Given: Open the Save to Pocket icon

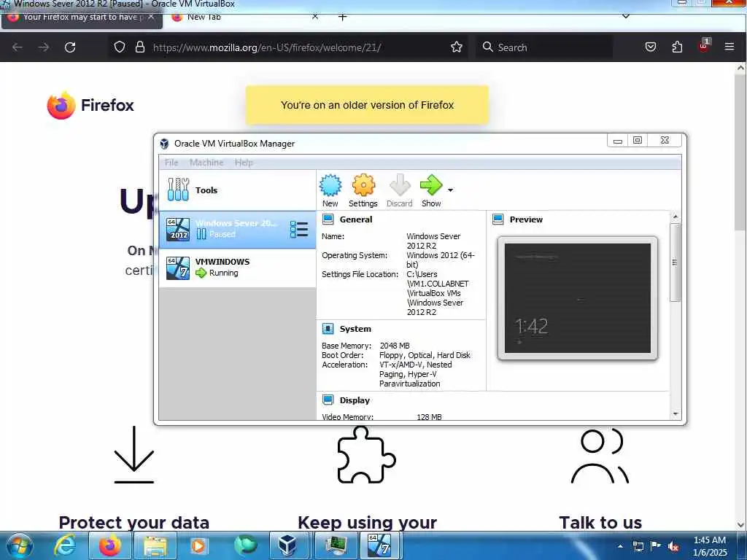Looking at the screenshot, I should [x=650, y=47].
